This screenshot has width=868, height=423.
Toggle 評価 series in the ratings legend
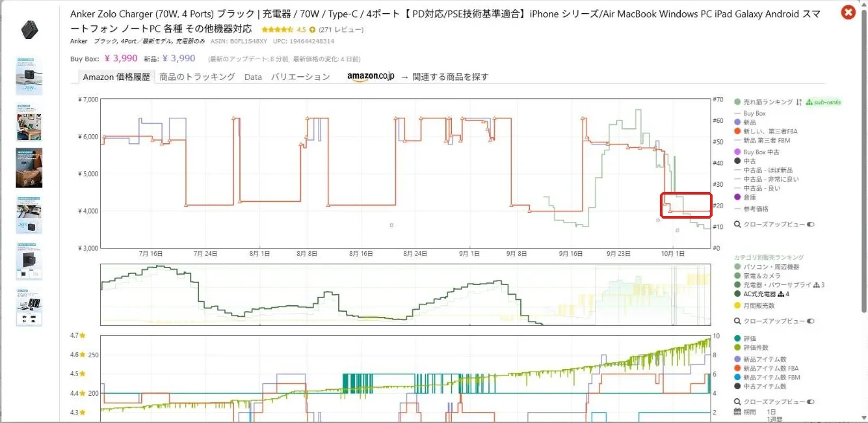(x=745, y=339)
